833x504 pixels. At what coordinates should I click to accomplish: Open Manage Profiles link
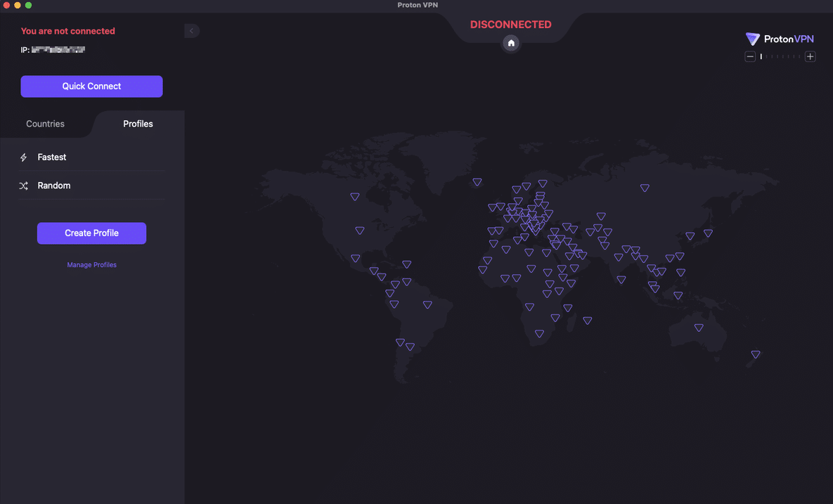[91, 264]
